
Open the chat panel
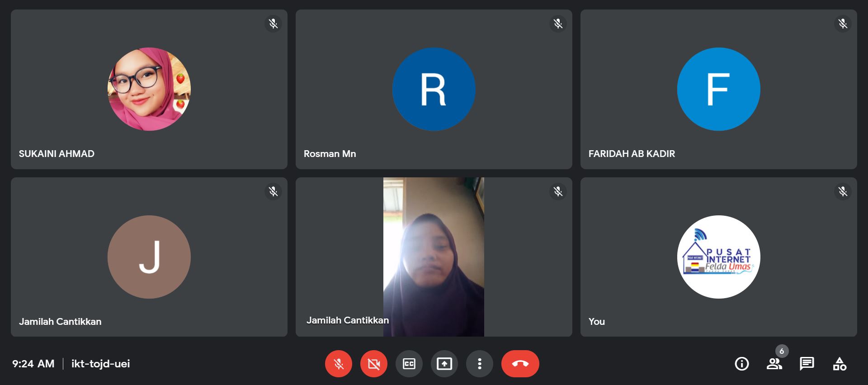pos(807,364)
